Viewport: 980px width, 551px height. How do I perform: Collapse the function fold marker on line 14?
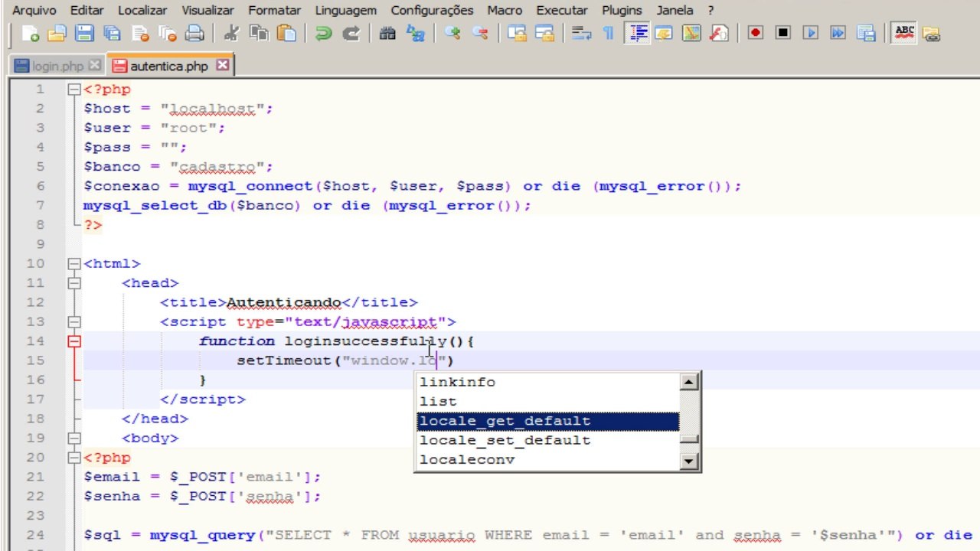74,341
